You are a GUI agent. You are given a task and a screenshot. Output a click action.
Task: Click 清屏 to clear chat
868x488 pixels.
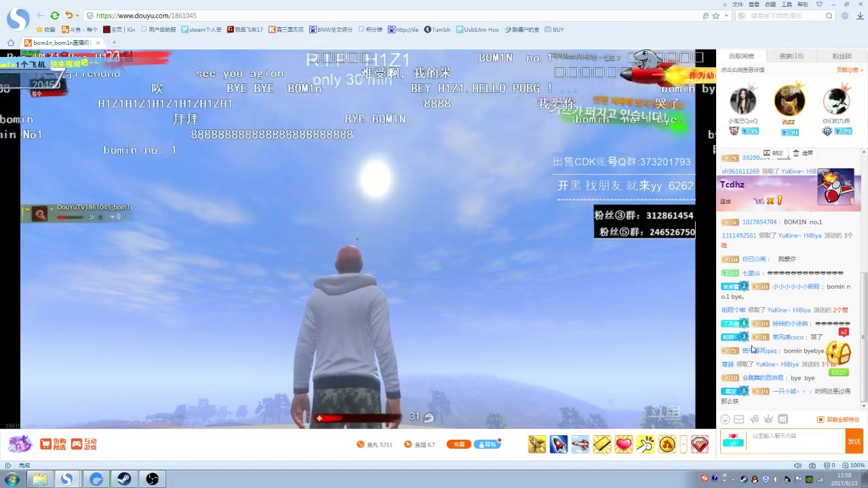tap(803, 153)
